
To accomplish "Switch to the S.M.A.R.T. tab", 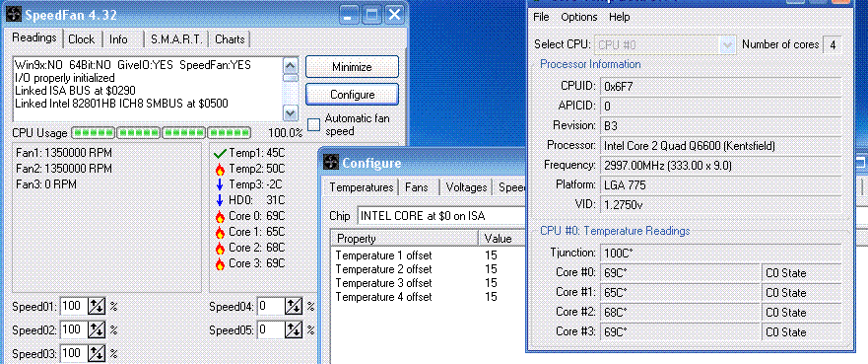I will (176, 39).
